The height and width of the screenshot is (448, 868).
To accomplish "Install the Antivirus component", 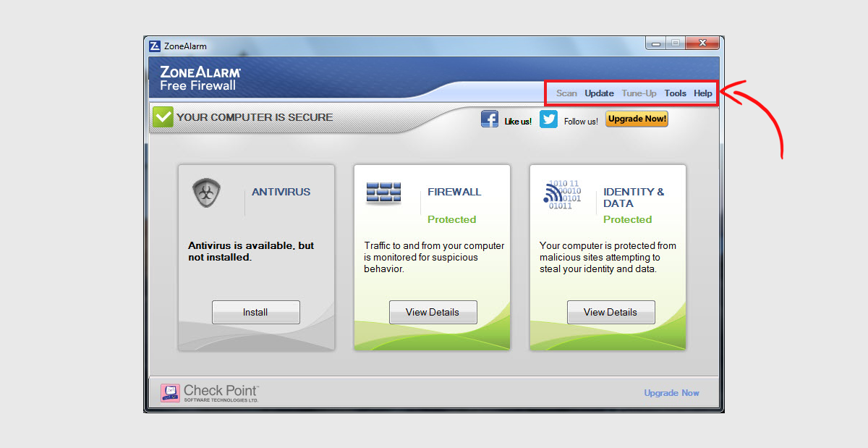I will 255,313.
